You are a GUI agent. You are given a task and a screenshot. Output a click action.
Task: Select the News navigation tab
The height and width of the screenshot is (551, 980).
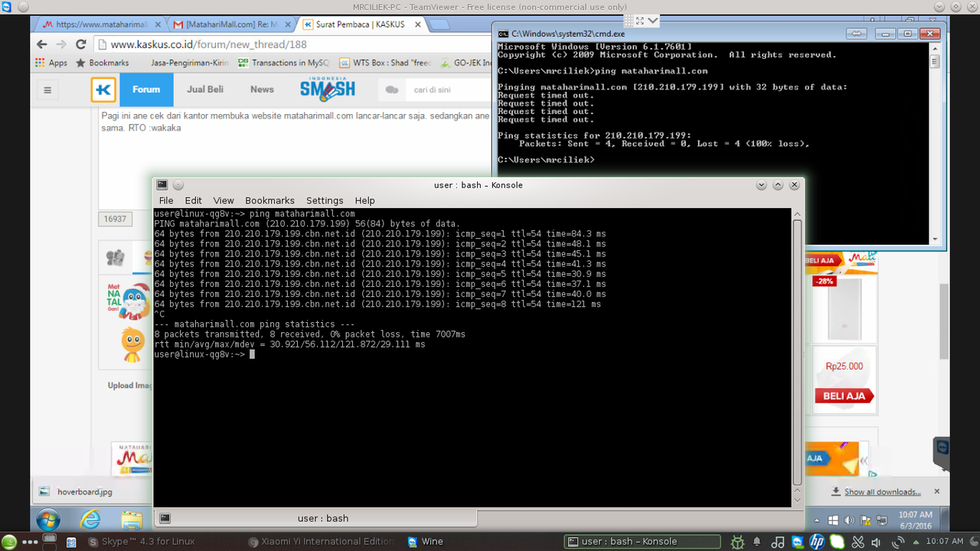(262, 90)
